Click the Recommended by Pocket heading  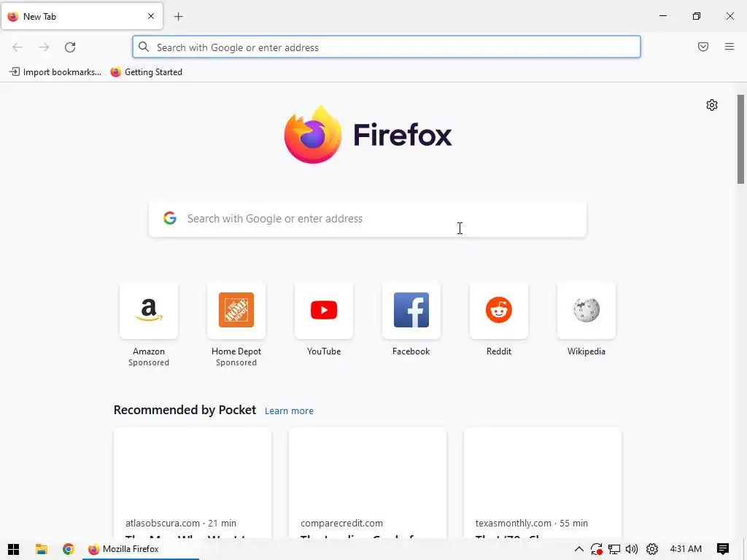(185, 410)
